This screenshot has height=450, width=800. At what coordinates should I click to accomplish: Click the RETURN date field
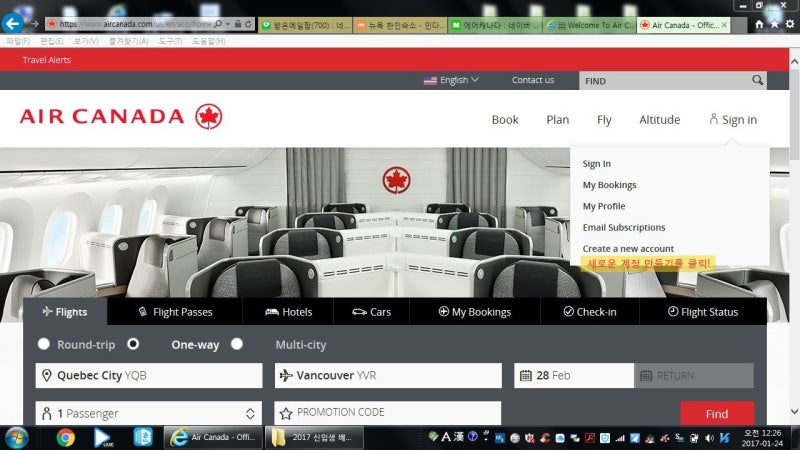pyautogui.click(x=694, y=376)
